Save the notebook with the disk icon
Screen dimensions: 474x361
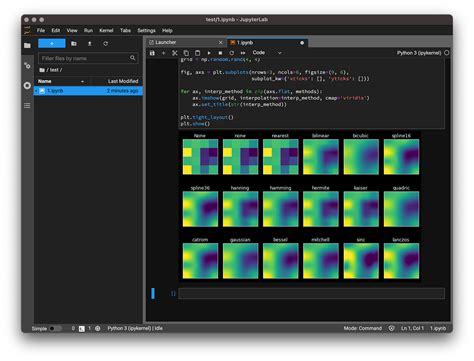152,53
